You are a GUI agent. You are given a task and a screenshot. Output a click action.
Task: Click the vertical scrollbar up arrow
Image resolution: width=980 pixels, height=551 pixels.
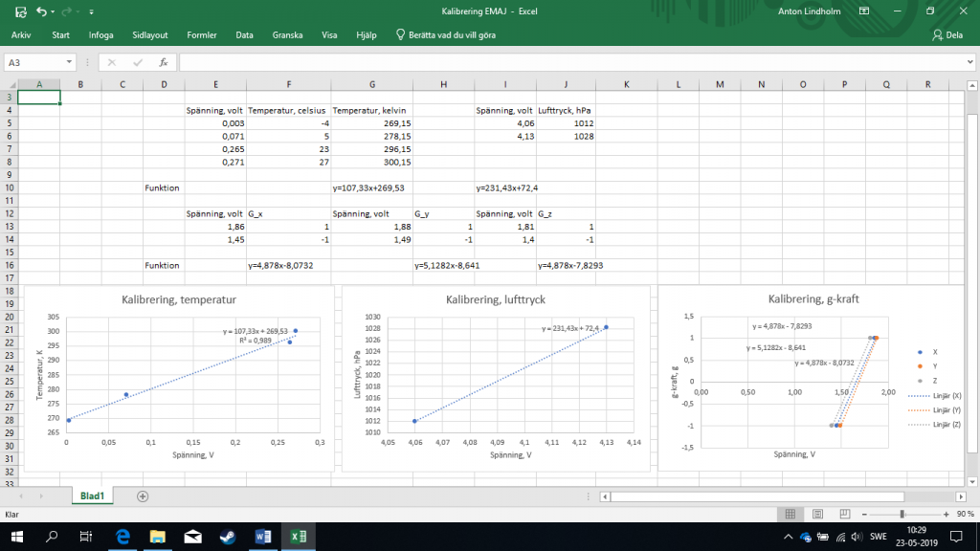coord(972,85)
